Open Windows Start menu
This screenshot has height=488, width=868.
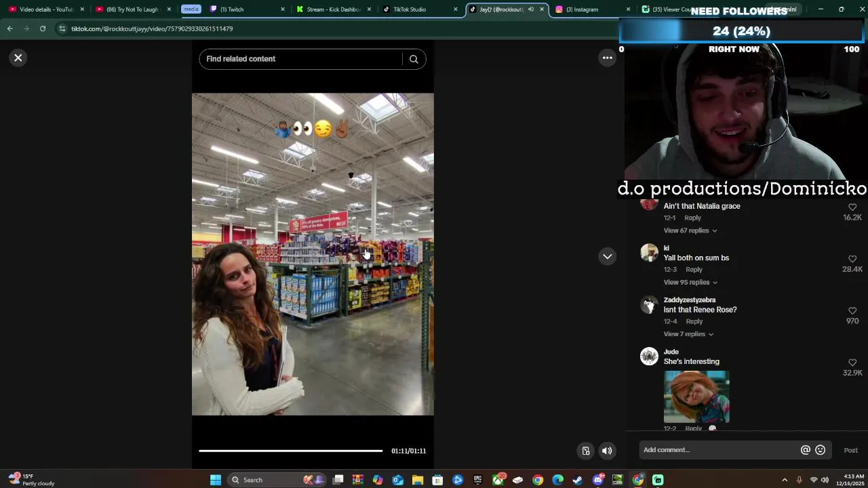coord(215,480)
